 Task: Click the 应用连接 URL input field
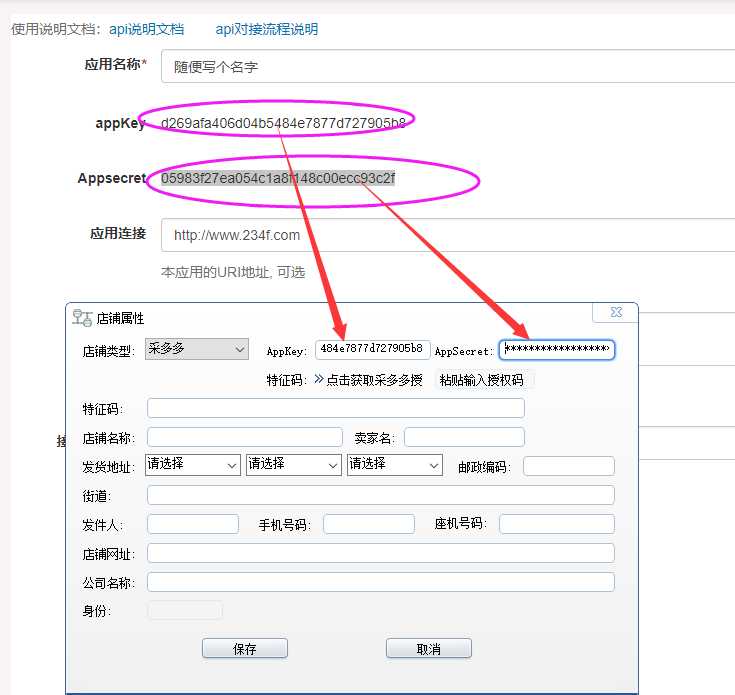click(x=448, y=235)
